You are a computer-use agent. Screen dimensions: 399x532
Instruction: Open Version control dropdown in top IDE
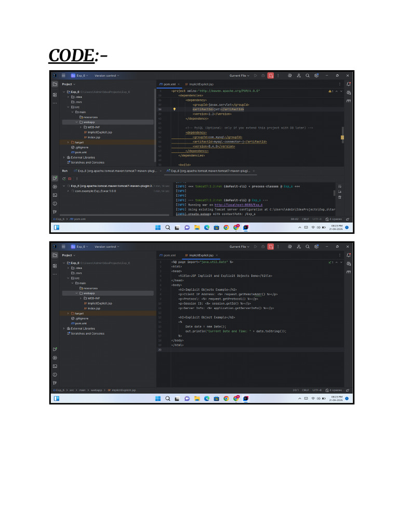[107, 76]
